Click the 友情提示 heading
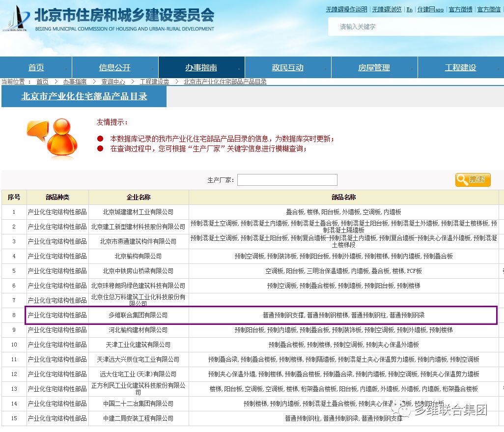The height and width of the screenshot is (432, 504). (112, 122)
